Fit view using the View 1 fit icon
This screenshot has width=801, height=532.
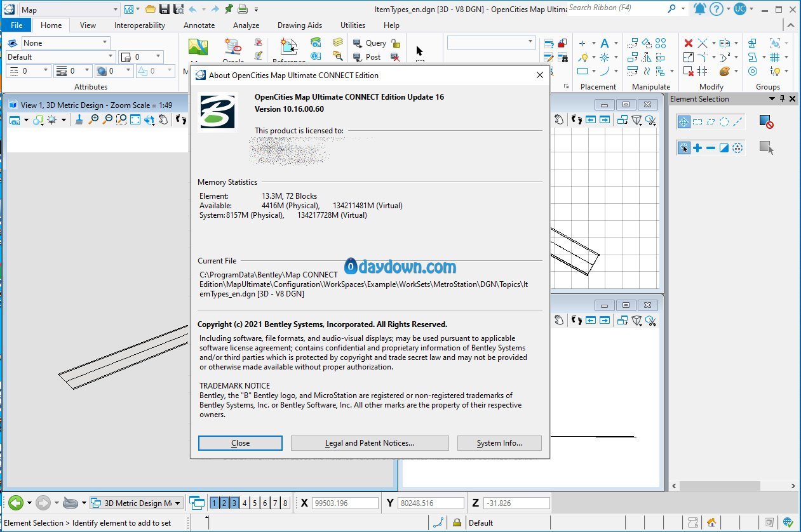[x=135, y=119]
